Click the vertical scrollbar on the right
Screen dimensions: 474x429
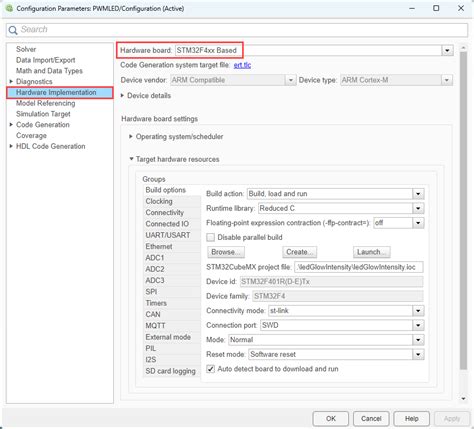coord(463,211)
